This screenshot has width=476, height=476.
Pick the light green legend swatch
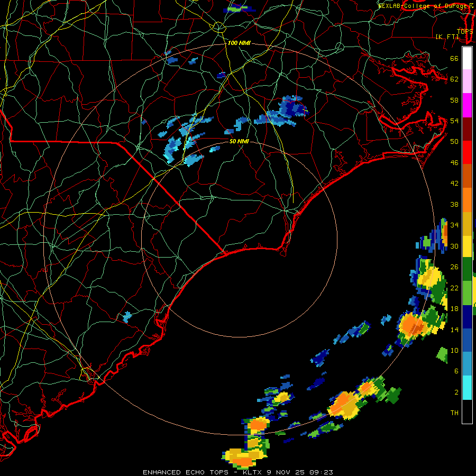point(467,293)
